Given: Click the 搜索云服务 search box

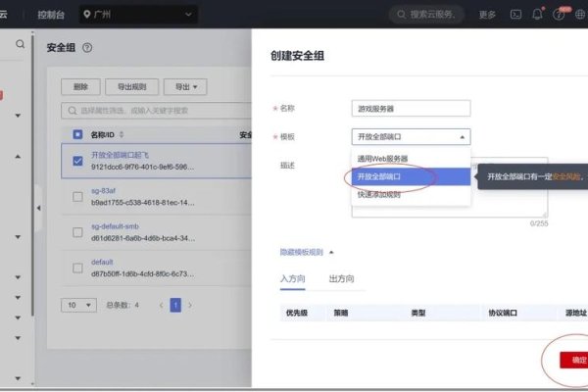Looking at the screenshot, I should click(x=427, y=15).
